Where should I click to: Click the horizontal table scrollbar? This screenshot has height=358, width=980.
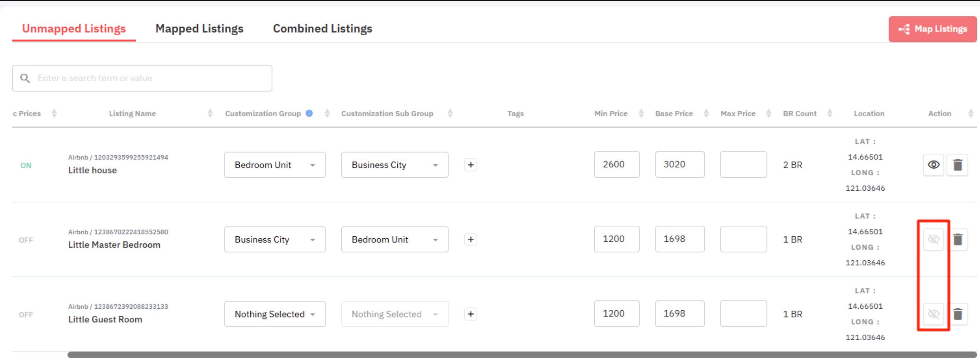tap(522, 355)
